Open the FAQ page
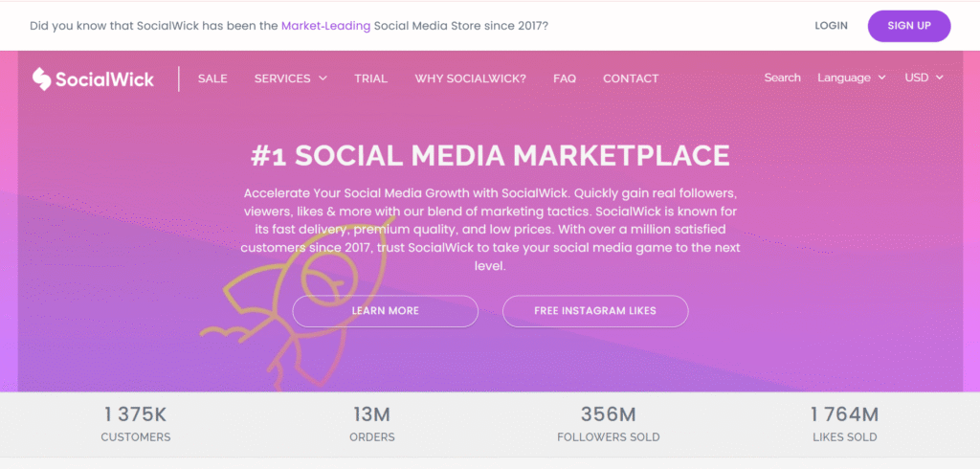The height and width of the screenshot is (469, 980). [565, 78]
